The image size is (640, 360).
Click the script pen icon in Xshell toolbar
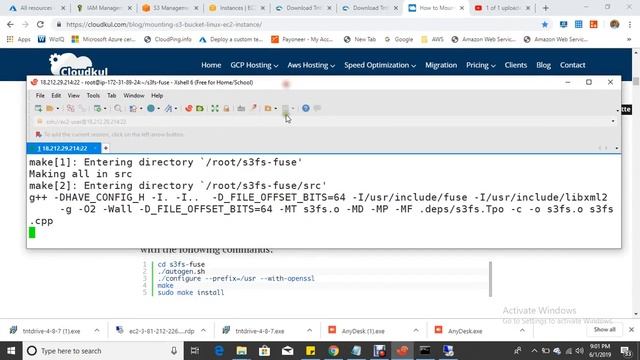(253, 108)
